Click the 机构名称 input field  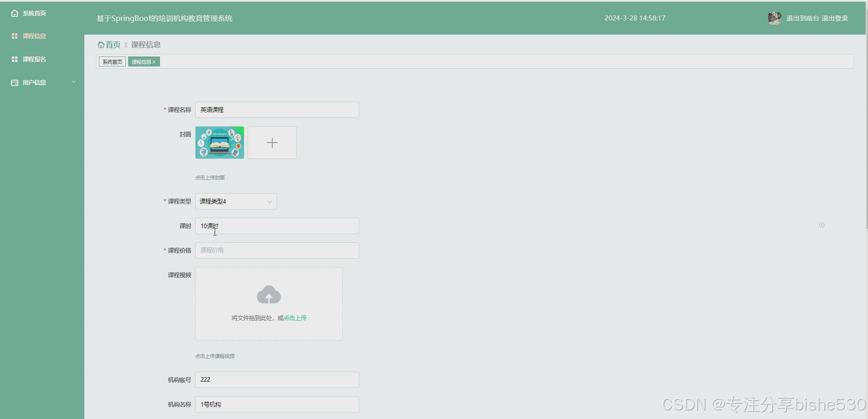click(277, 404)
